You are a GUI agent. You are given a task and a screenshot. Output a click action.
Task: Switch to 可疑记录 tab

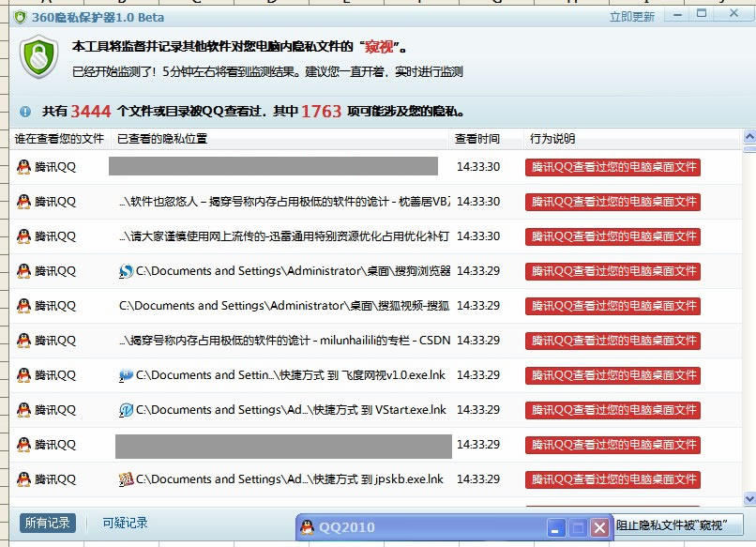(x=125, y=523)
